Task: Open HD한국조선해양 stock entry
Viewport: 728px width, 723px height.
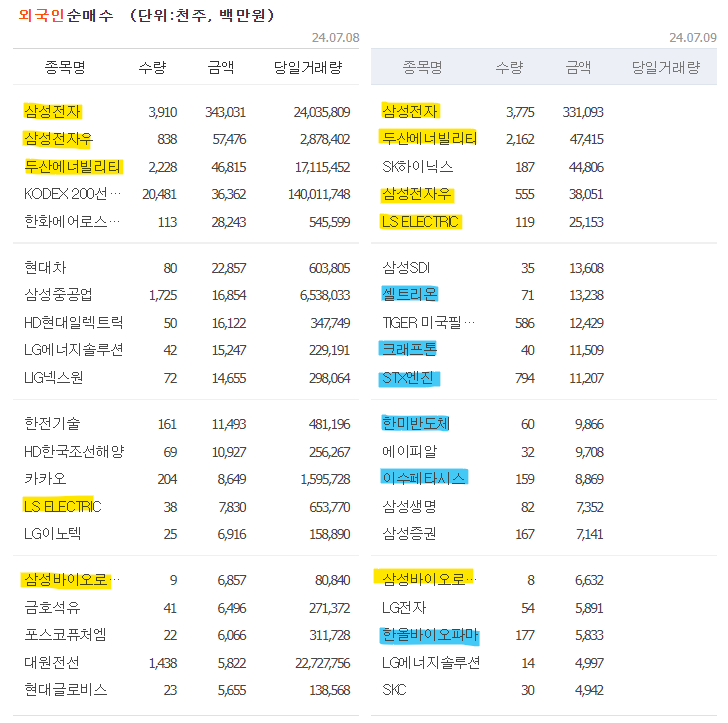Action: pyautogui.click(x=74, y=451)
